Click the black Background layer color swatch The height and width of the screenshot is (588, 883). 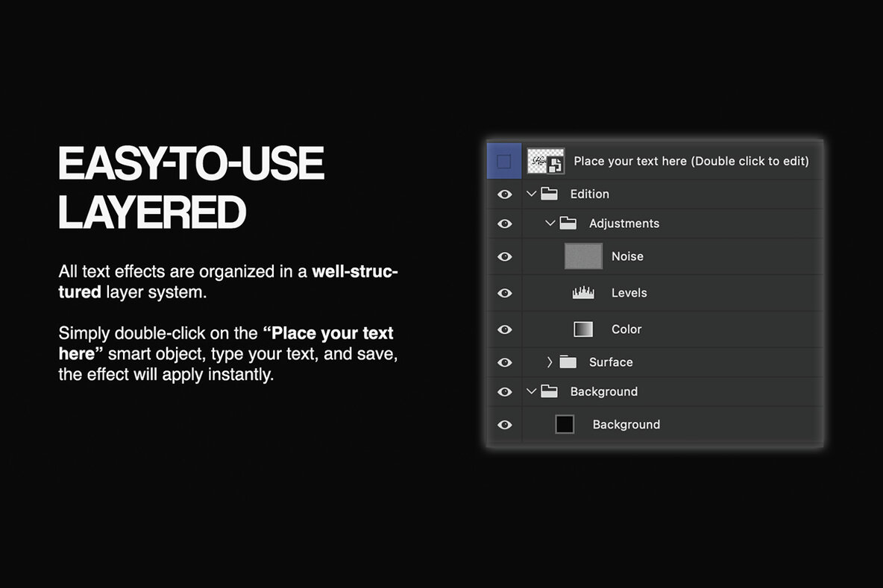pos(565,424)
